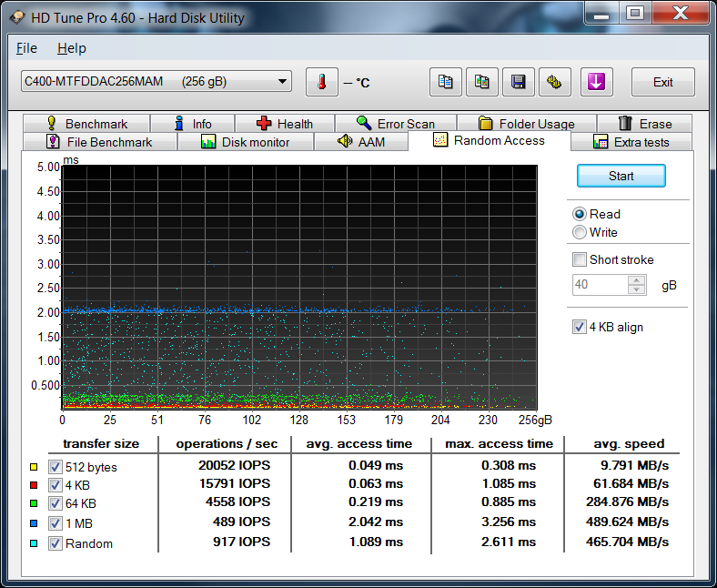Click the purple down-arrow minimize-to-tray icon

[x=596, y=82]
